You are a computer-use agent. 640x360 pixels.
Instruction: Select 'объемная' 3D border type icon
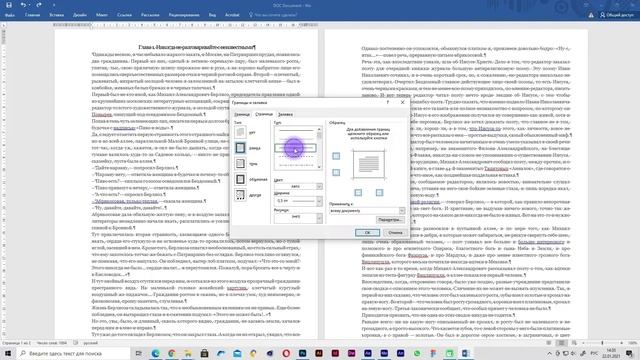click(240, 179)
